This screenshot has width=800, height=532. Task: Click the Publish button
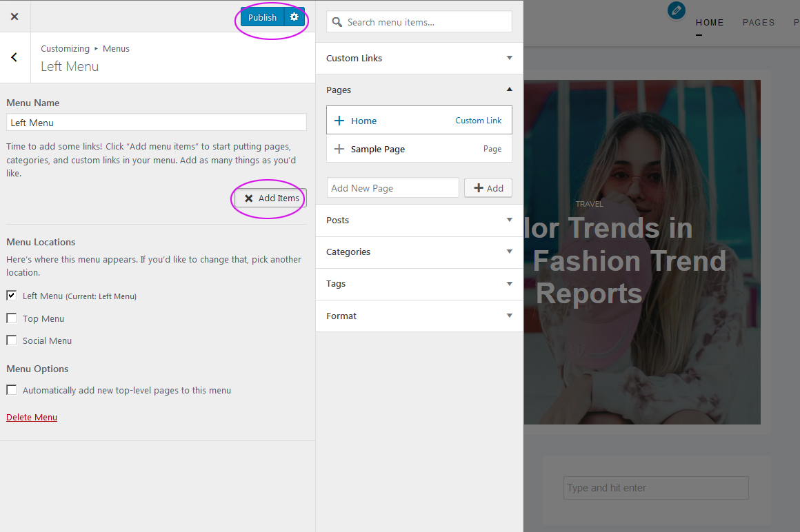coord(262,17)
